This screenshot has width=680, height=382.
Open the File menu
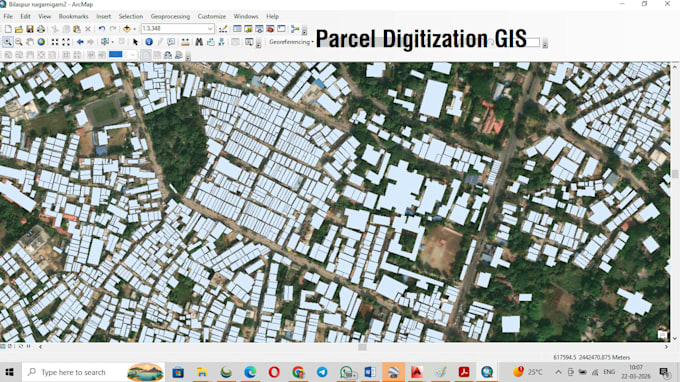point(8,16)
